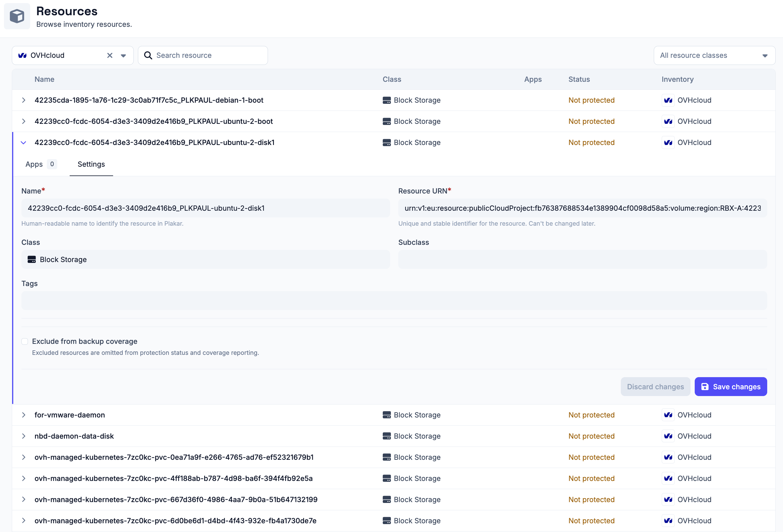Click the Class column header
783x532 pixels.
pos(392,79)
